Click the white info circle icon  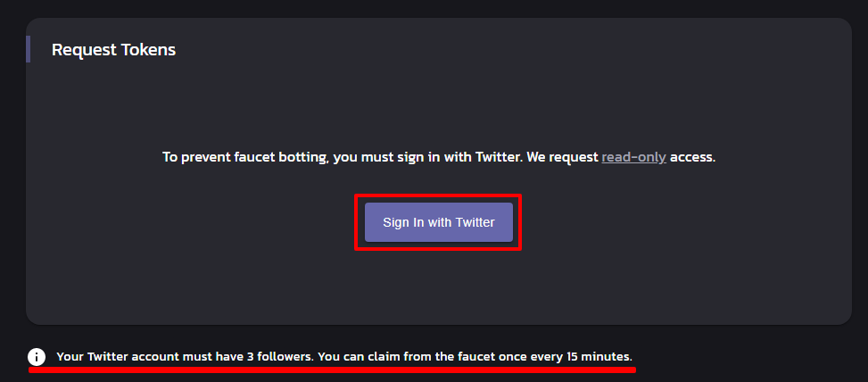point(37,356)
